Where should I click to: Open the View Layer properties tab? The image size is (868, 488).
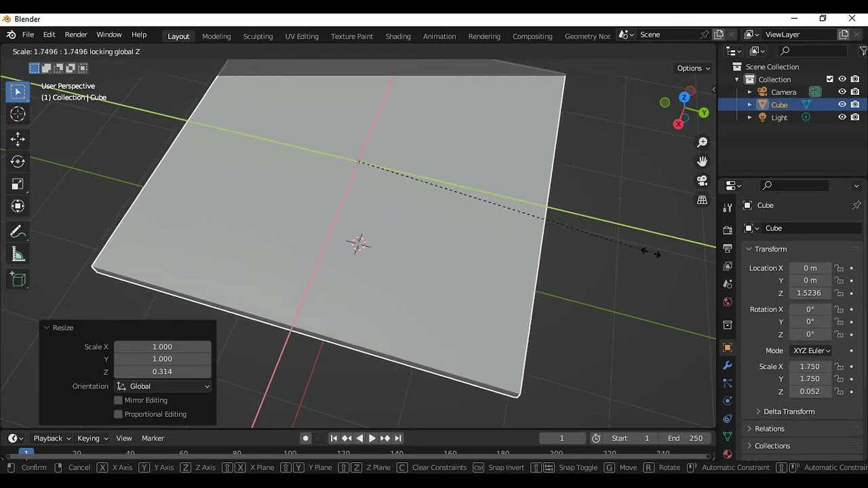pyautogui.click(x=728, y=266)
